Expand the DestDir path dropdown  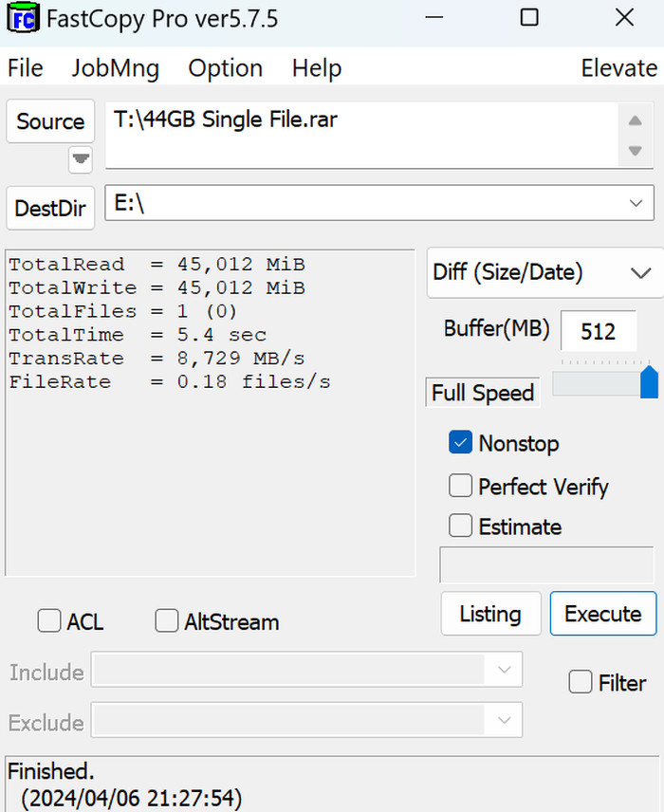[x=636, y=204]
